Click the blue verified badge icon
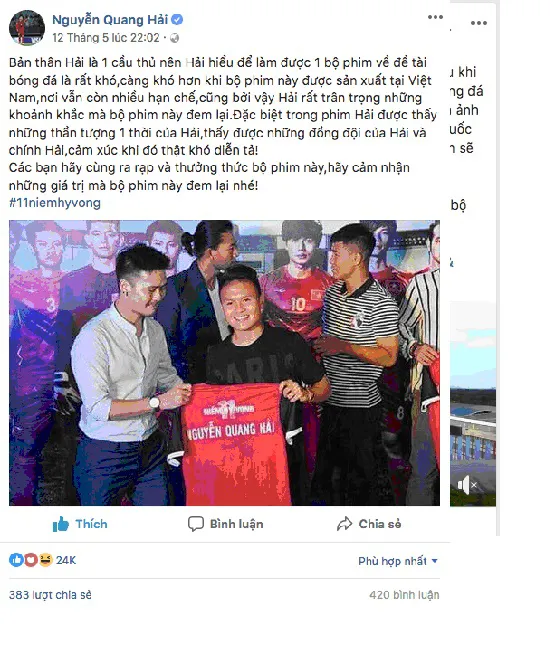The width and height of the screenshot is (550, 670). tap(177, 20)
